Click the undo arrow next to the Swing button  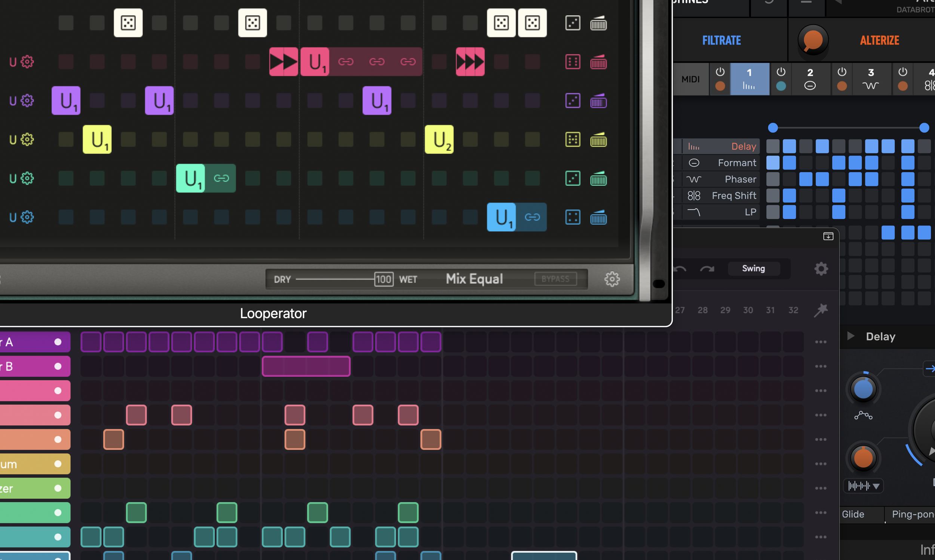click(680, 269)
